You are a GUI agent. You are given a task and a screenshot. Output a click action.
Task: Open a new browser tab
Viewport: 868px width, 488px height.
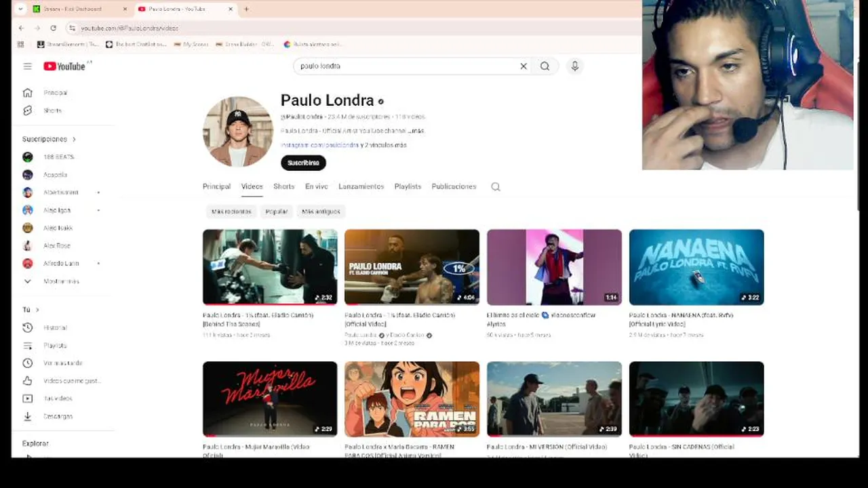click(246, 9)
